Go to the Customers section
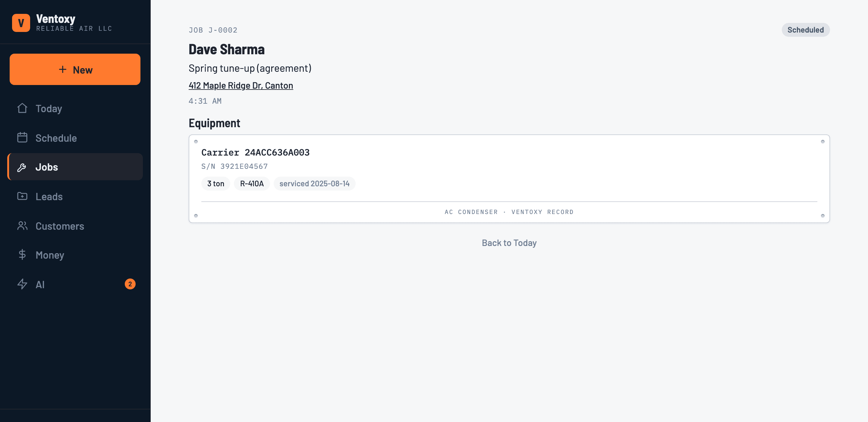 tap(75, 226)
